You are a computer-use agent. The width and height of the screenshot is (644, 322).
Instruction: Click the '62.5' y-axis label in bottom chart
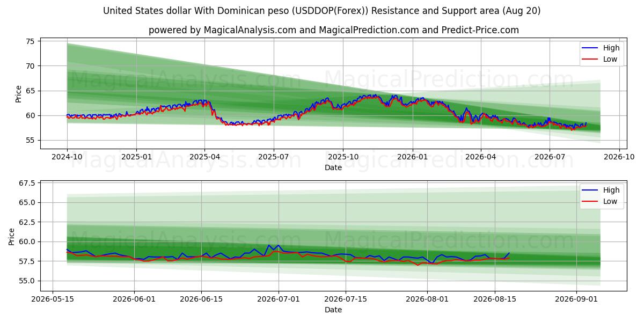pyautogui.click(x=27, y=222)
